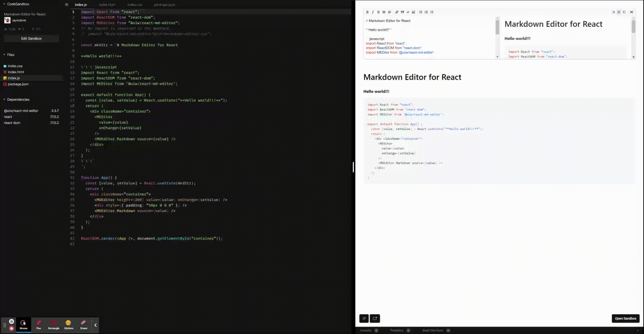Image resolution: width=644 pixels, height=334 pixels.
Task: Add ordered list from markdown toolbar
Action: point(426,12)
